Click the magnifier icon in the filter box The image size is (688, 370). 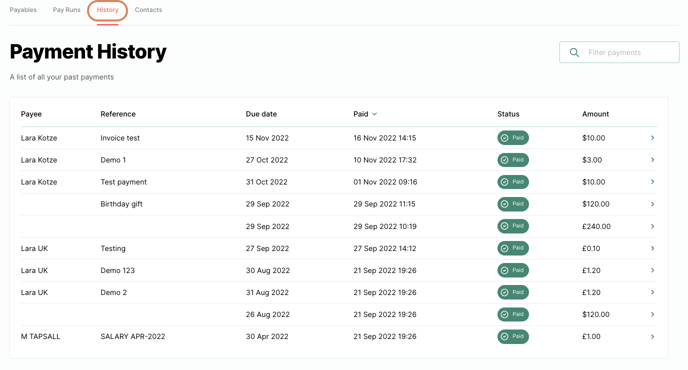click(574, 52)
